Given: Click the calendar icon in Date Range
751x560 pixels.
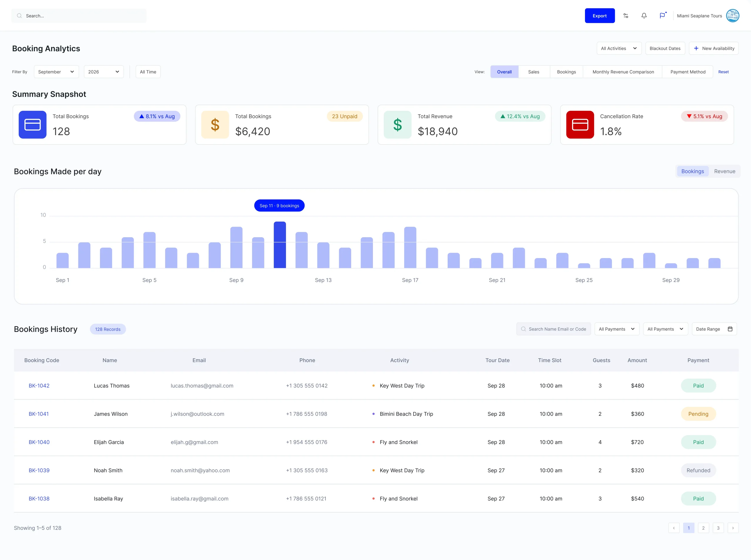Looking at the screenshot, I should tap(730, 329).
